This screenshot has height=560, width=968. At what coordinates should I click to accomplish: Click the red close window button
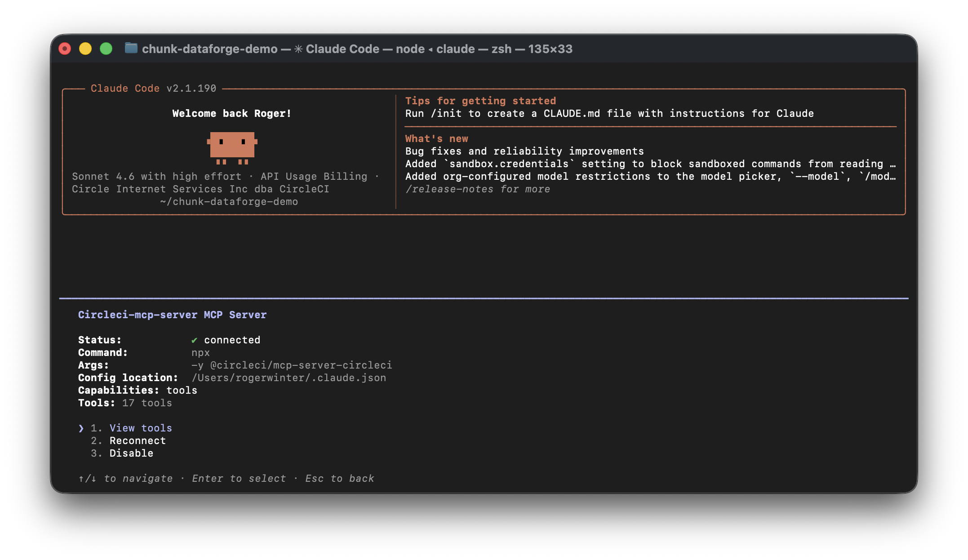tap(65, 49)
